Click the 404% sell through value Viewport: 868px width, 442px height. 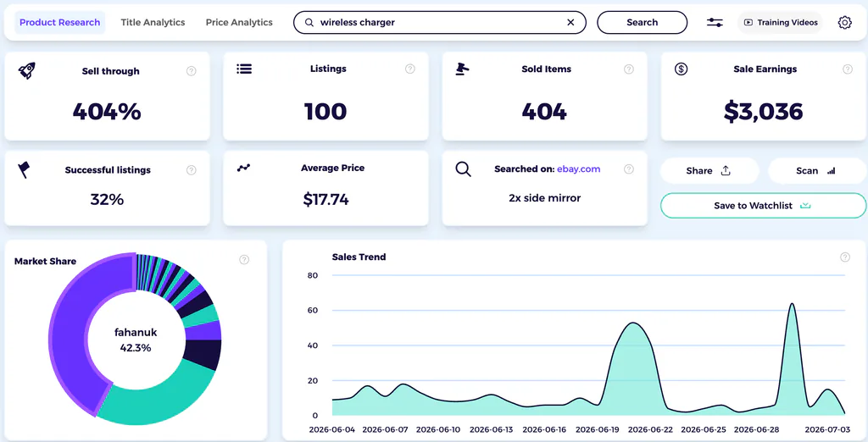[x=107, y=112]
